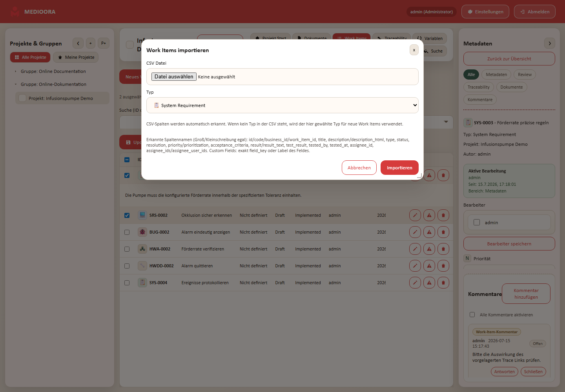Show 'Meine Projekte' filter
The image size is (565, 392).
pos(76,57)
